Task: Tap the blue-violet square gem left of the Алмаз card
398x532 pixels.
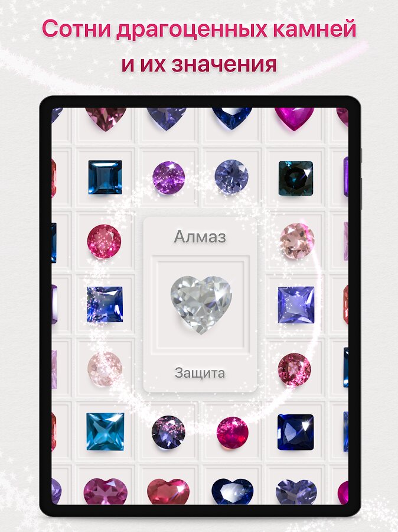Action: [105, 304]
